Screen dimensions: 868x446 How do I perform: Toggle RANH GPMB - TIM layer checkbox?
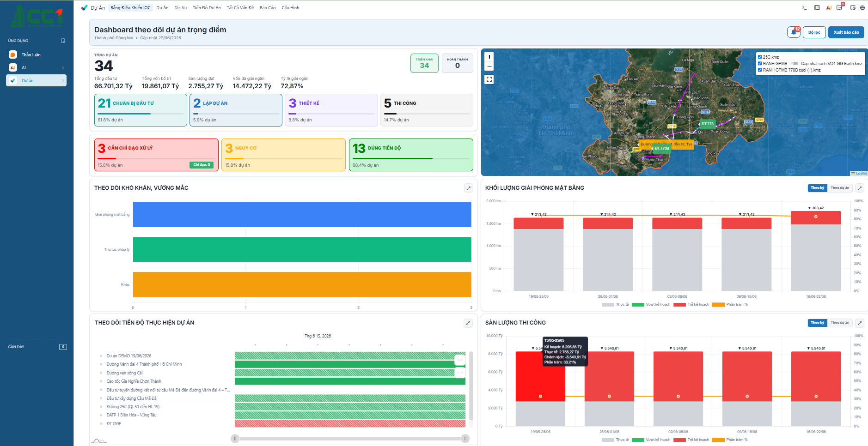(759, 64)
